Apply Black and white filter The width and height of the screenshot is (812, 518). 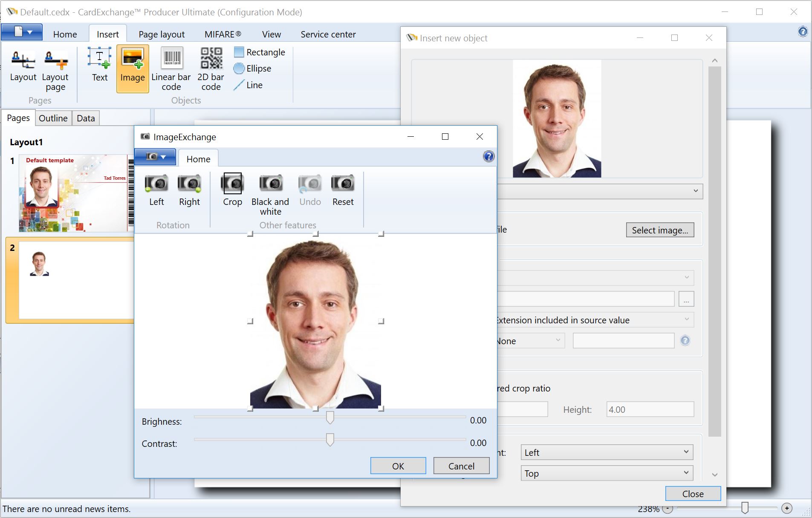tap(270, 195)
